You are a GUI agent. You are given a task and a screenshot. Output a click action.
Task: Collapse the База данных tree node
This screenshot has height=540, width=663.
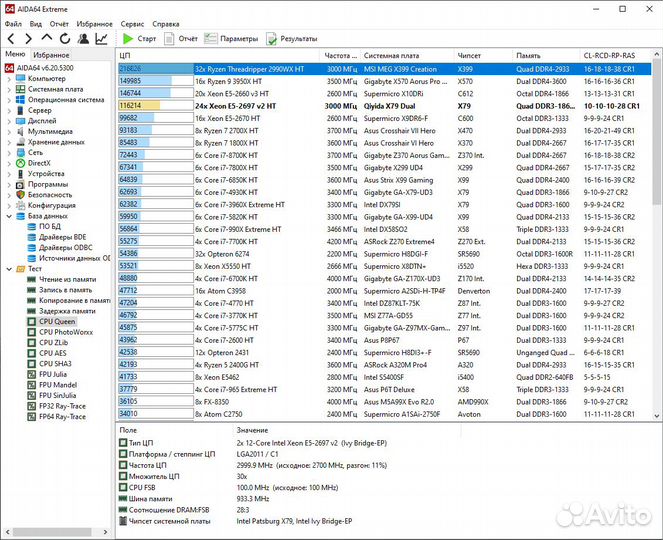pyautogui.click(x=9, y=216)
